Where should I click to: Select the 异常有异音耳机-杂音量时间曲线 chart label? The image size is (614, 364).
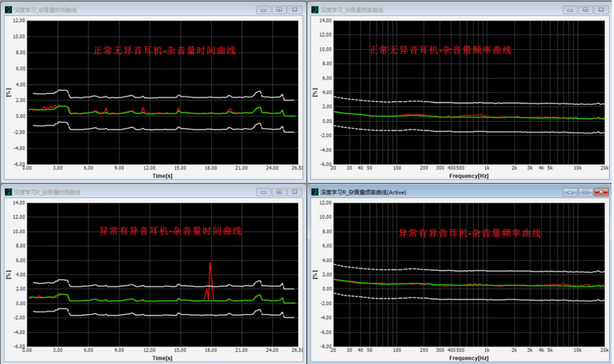(170, 231)
